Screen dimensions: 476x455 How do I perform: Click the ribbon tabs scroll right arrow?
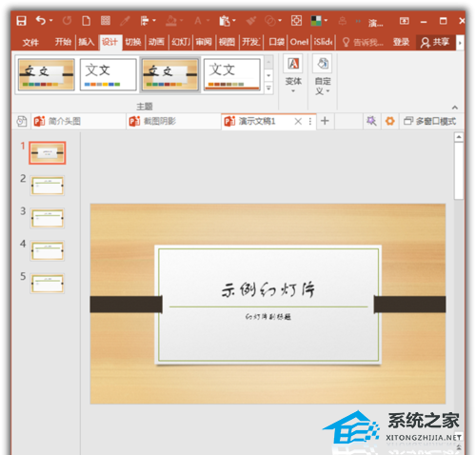460,42
